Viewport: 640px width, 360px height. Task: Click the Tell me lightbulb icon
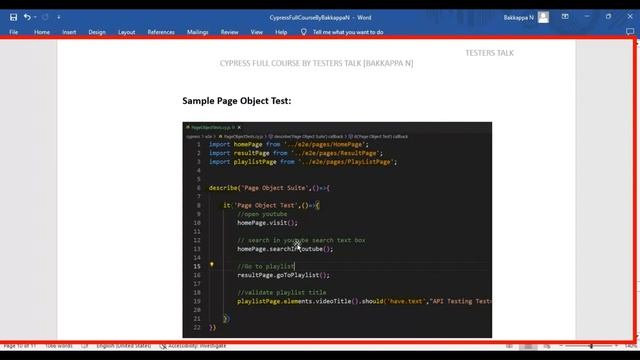point(304,32)
